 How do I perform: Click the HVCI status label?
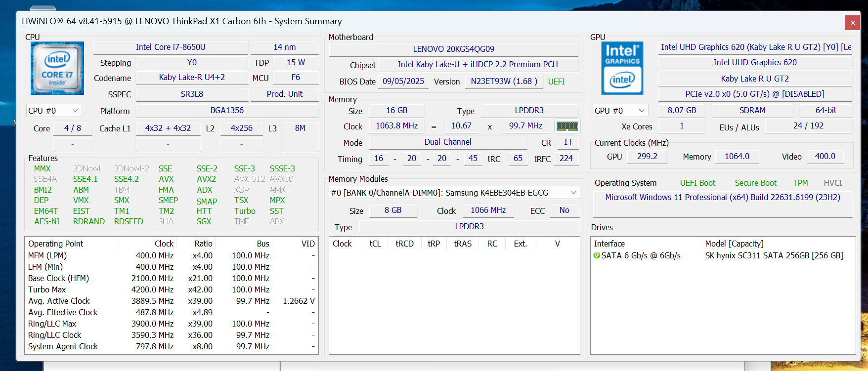833,183
